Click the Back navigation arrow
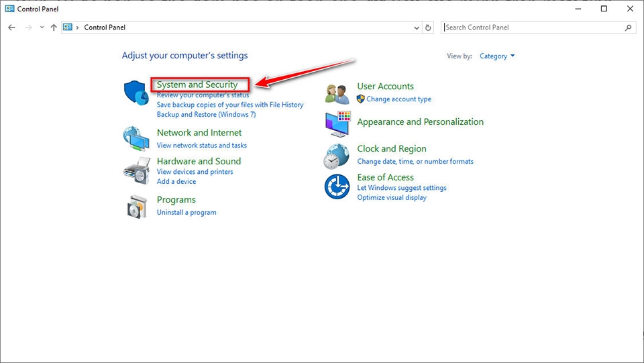 tap(11, 28)
